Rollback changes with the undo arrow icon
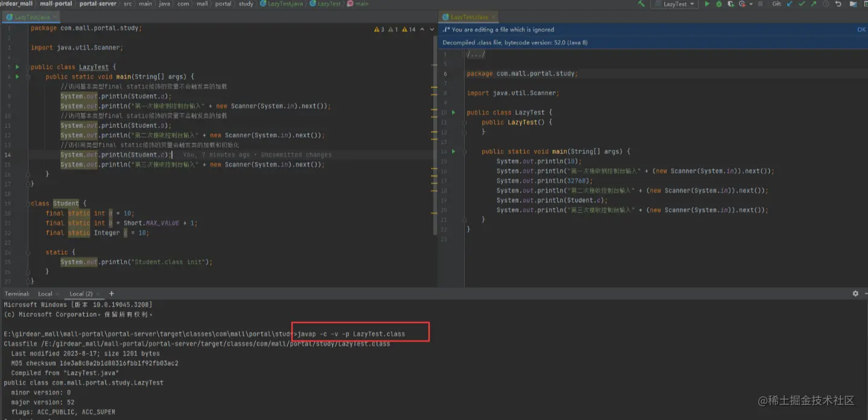This screenshot has width=868, height=420. click(838, 4)
